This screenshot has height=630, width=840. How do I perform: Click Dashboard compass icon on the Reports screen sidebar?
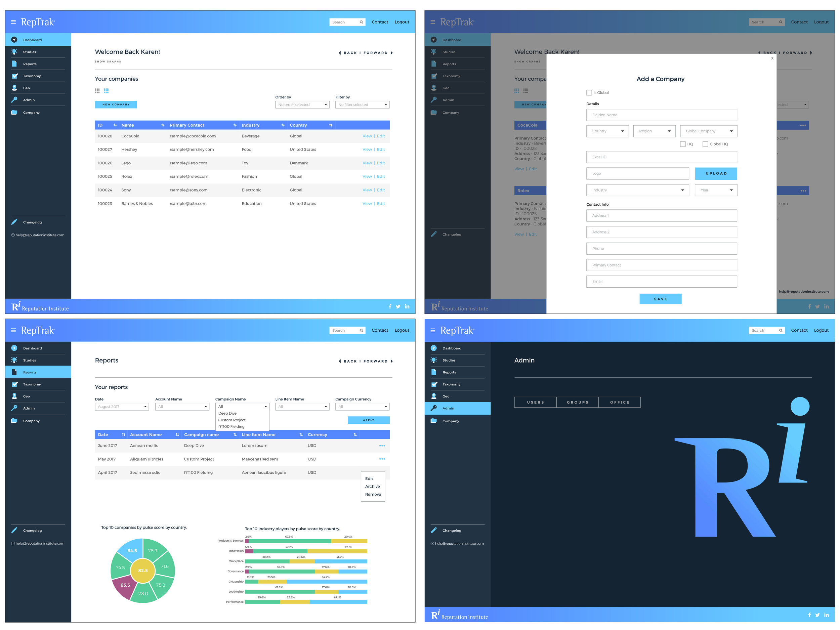tap(14, 348)
